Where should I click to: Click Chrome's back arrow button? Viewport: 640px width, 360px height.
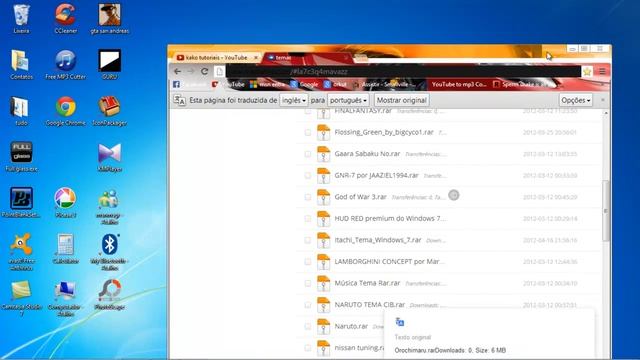177,71
